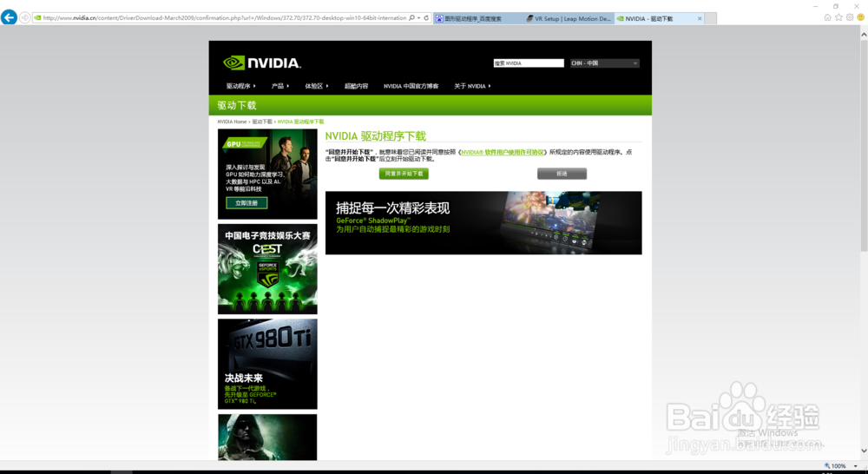Click the smiley feedback icon
Image resolution: width=868 pixels, height=474 pixels.
click(x=861, y=17)
